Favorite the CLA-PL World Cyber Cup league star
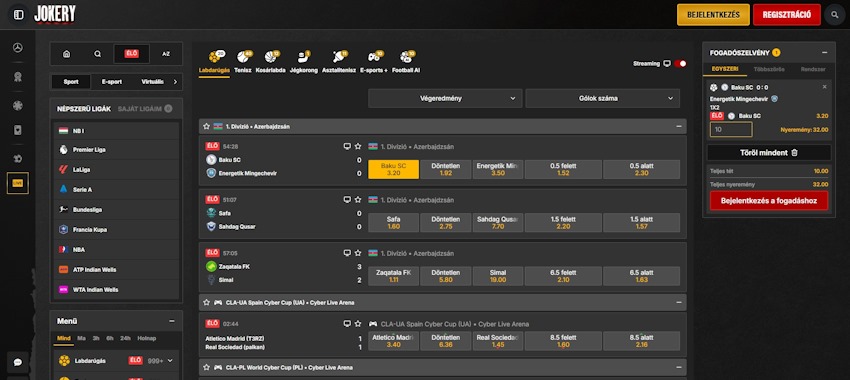This screenshot has width=850, height=380. click(x=207, y=368)
